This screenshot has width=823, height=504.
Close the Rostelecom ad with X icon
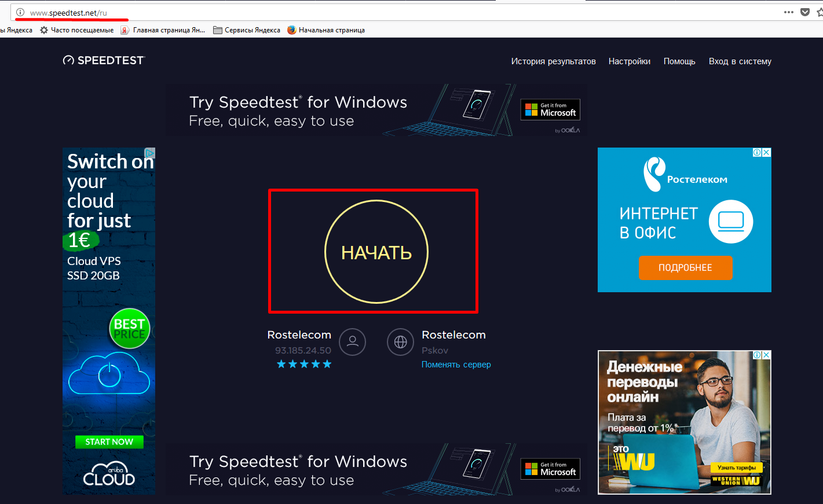coord(766,153)
